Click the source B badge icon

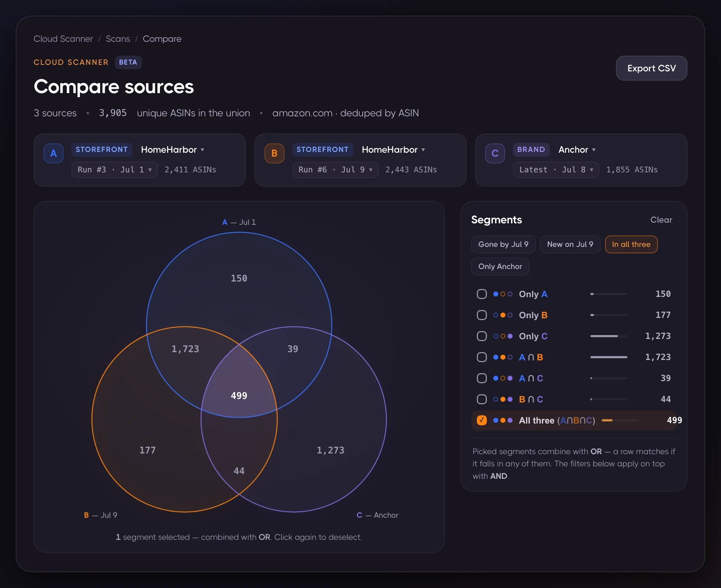tap(274, 153)
